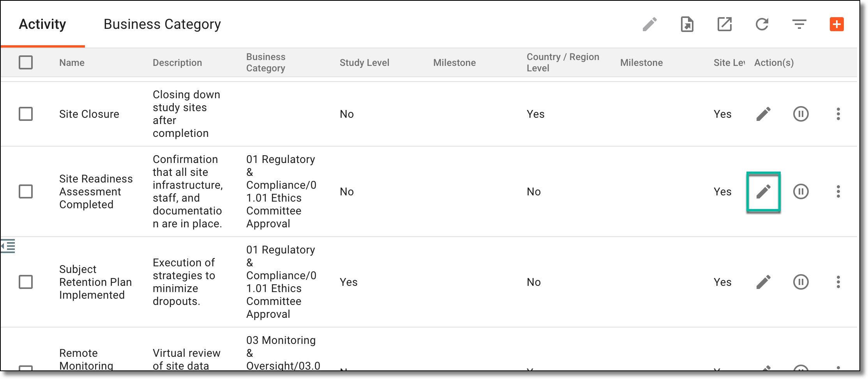Click the import file icon in toolbar
Image resolution: width=868 pixels, height=379 pixels.
tap(687, 24)
